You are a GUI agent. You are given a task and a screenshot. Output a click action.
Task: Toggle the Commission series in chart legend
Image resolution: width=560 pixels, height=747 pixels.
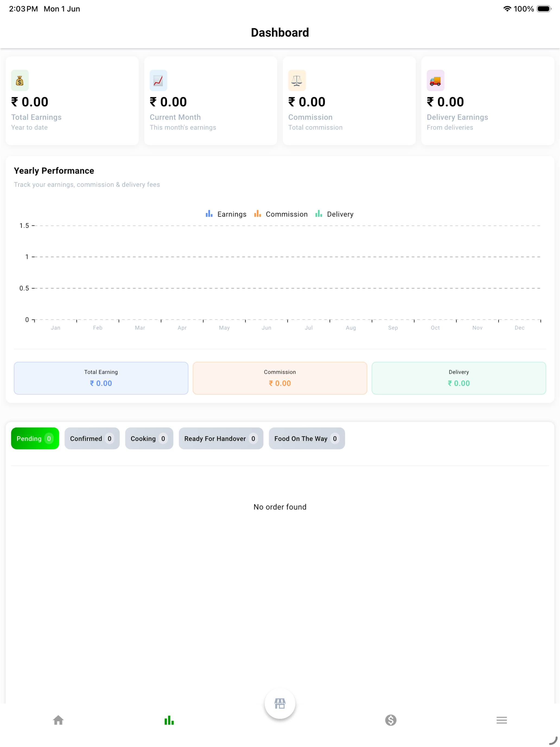coord(281,214)
